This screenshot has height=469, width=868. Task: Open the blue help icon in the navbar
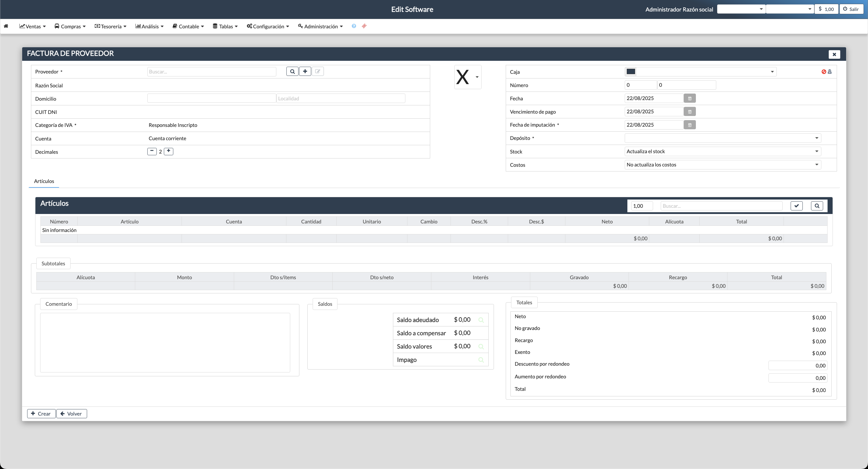(x=353, y=26)
